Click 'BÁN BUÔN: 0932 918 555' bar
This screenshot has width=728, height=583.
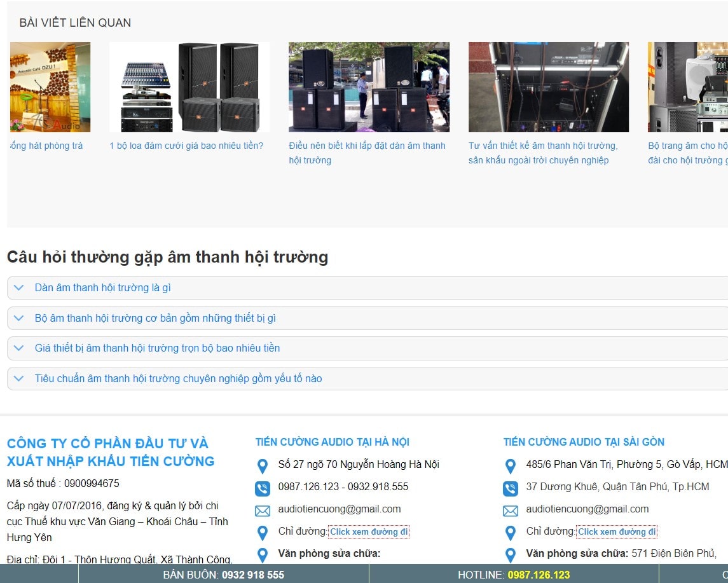(x=223, y=575)
